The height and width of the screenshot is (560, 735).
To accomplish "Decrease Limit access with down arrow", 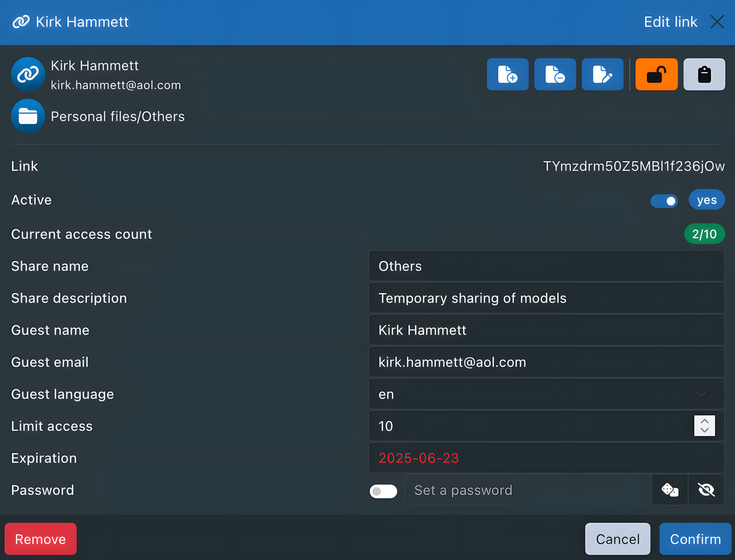I will [704, 430].
